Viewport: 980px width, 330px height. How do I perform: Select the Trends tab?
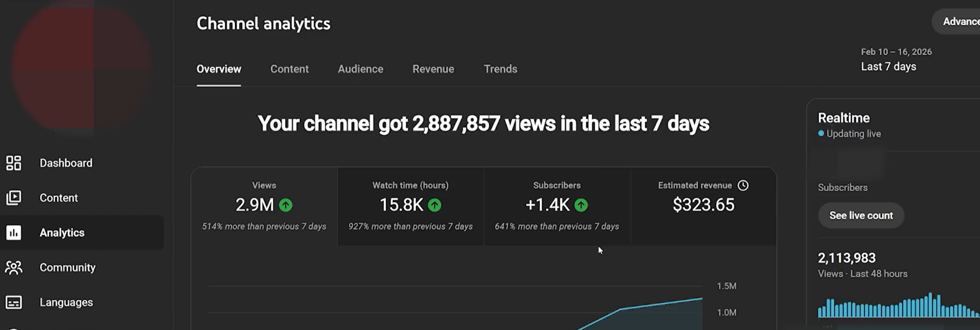pyautogui.click(x=500, y=69)
